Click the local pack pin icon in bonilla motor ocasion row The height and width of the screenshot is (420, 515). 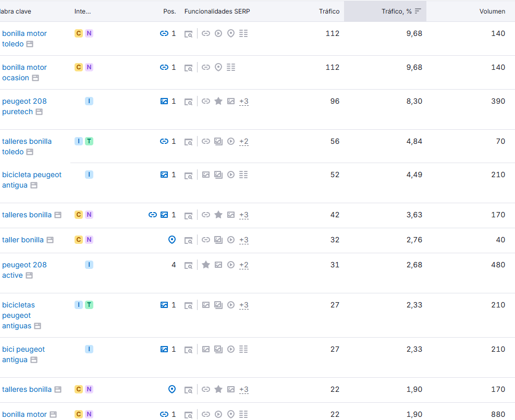pyautogui.click(x=218, y=67)
